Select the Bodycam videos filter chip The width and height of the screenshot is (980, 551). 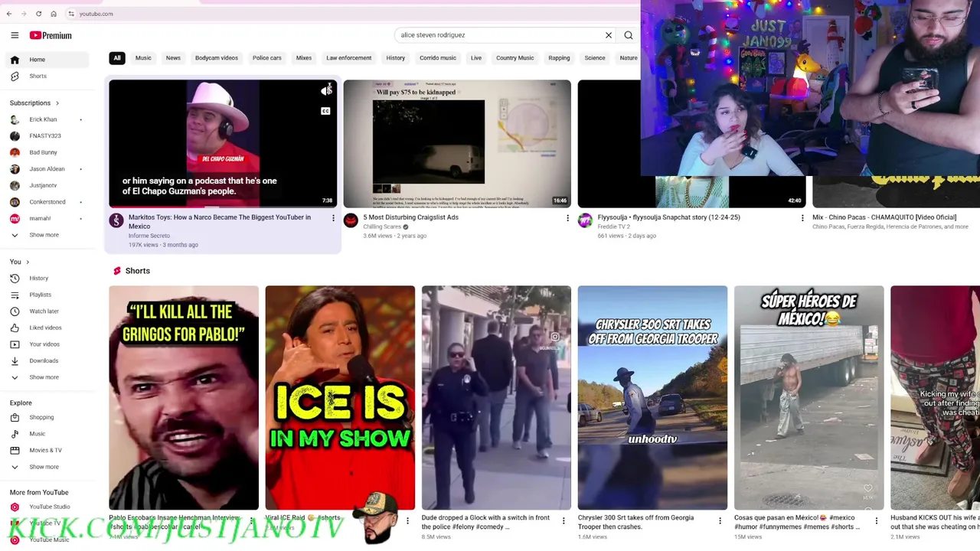click(x=217, y=58)
